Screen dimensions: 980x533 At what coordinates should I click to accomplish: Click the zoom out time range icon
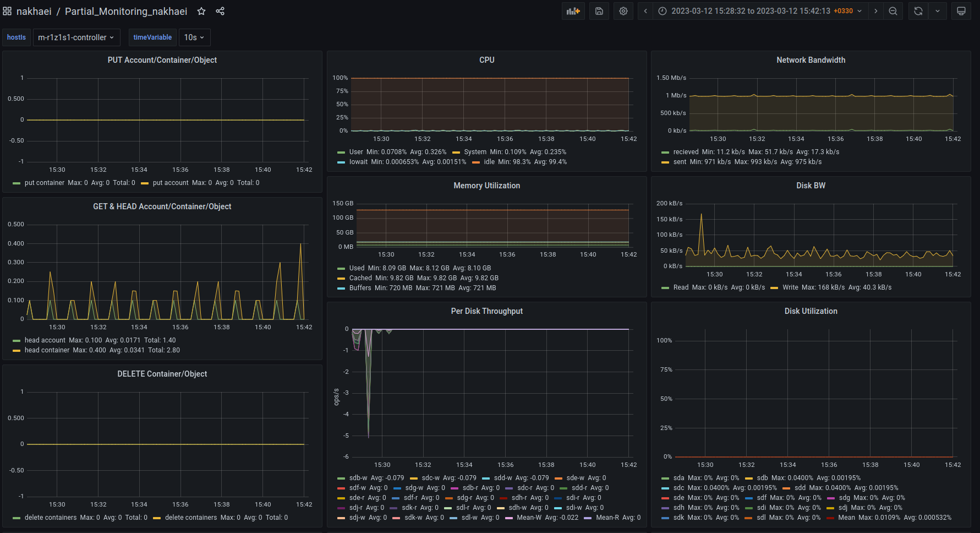tap(893, 11)
